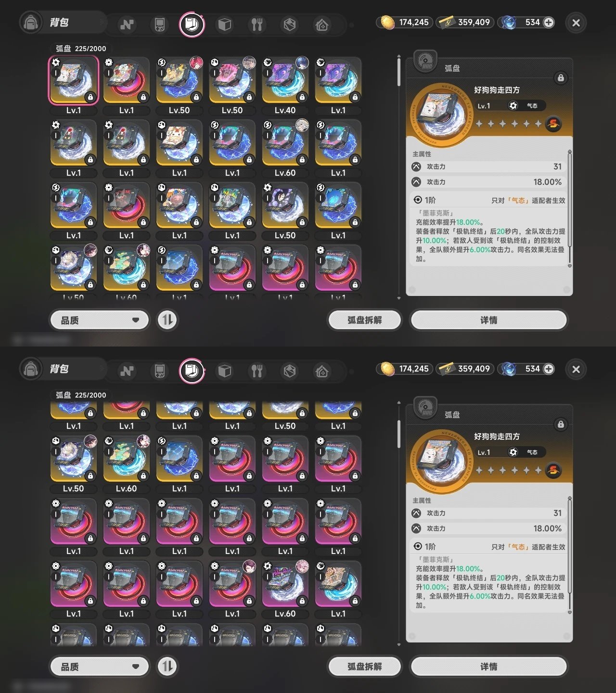Open the handheld game console tab in lower screenshot
This screenshot has height=693, width=616.
click(159, 371)
